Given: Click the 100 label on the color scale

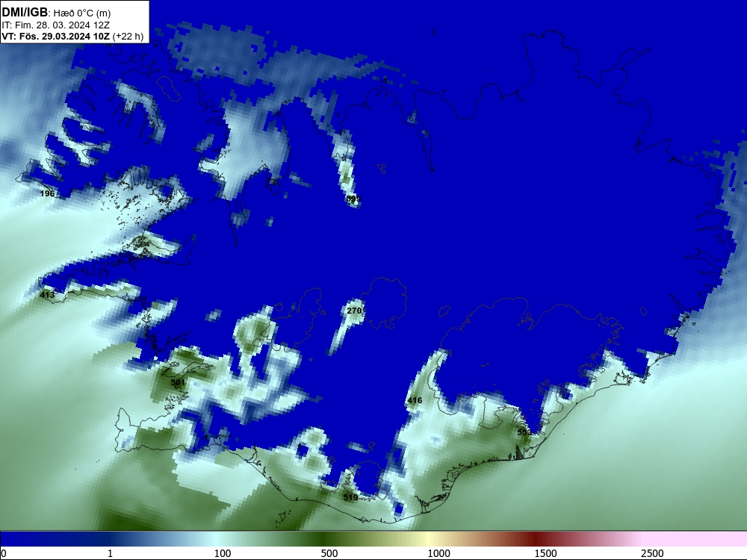Looking at the screenshot, I should [x=223, y=553].
